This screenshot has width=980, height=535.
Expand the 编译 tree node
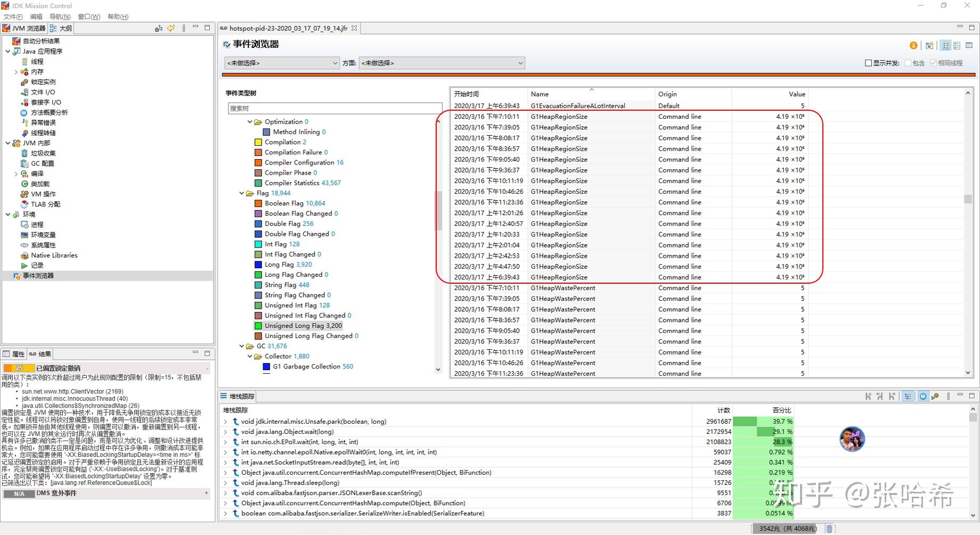tap(16, 174)
